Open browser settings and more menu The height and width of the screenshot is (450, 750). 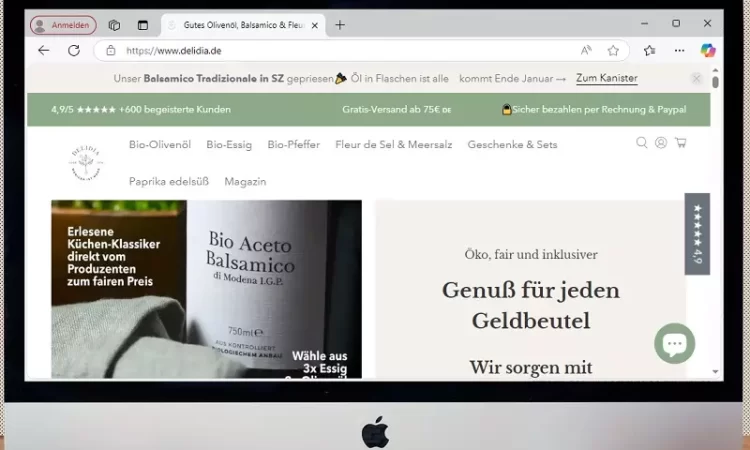[679, 50]
